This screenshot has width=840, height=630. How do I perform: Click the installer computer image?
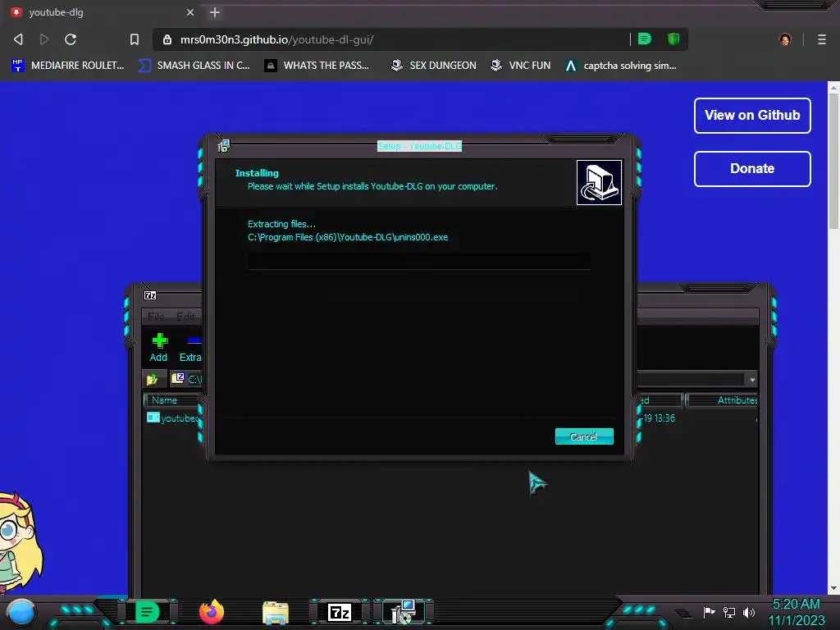coord(599,182)
